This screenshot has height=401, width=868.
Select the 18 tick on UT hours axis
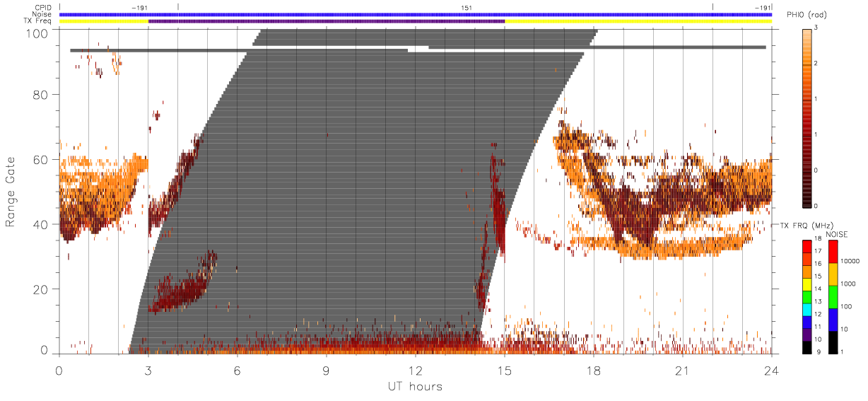click(593, 370)
